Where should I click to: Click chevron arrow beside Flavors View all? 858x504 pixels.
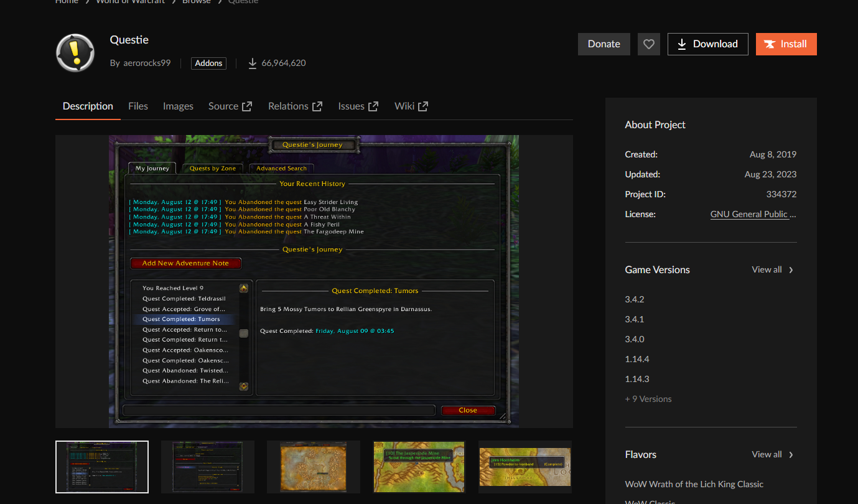[791, 455]
